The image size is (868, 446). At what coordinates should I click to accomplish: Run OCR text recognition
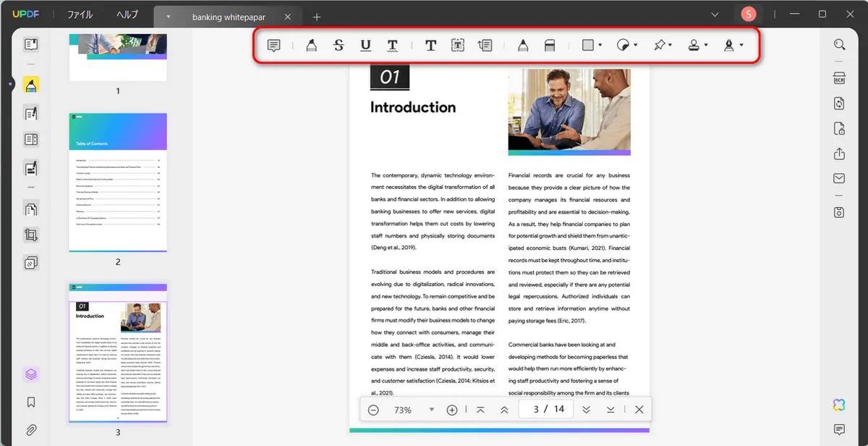point(839,78)
